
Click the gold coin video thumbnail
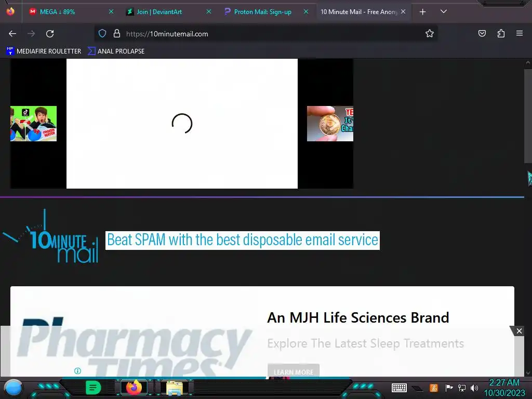330,124
